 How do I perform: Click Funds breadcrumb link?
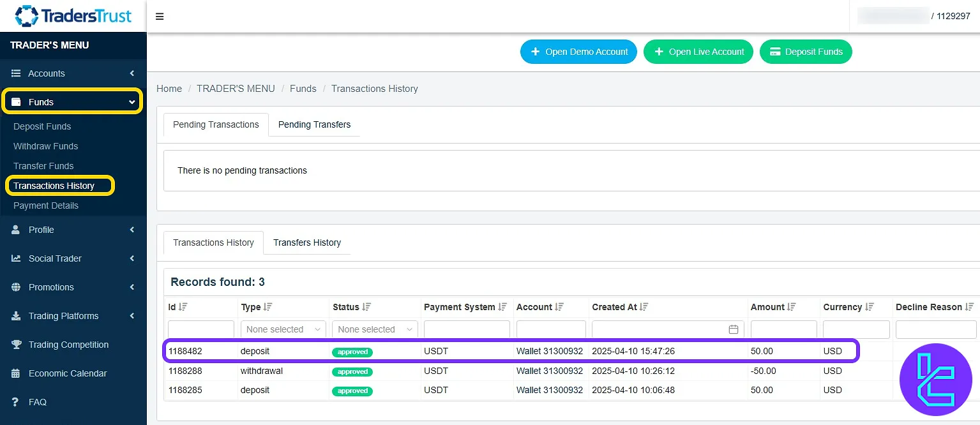pyautogui.click(x=303, y=89)
